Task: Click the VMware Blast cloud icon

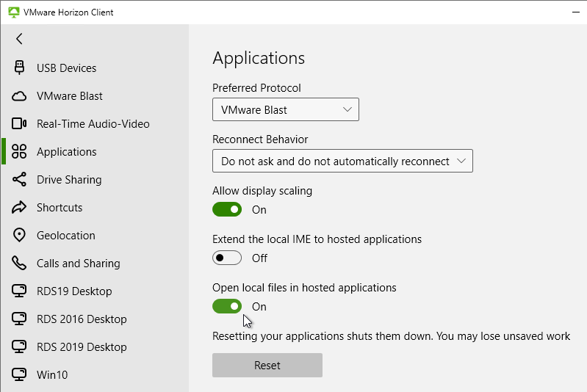Action: coord(19,96)
